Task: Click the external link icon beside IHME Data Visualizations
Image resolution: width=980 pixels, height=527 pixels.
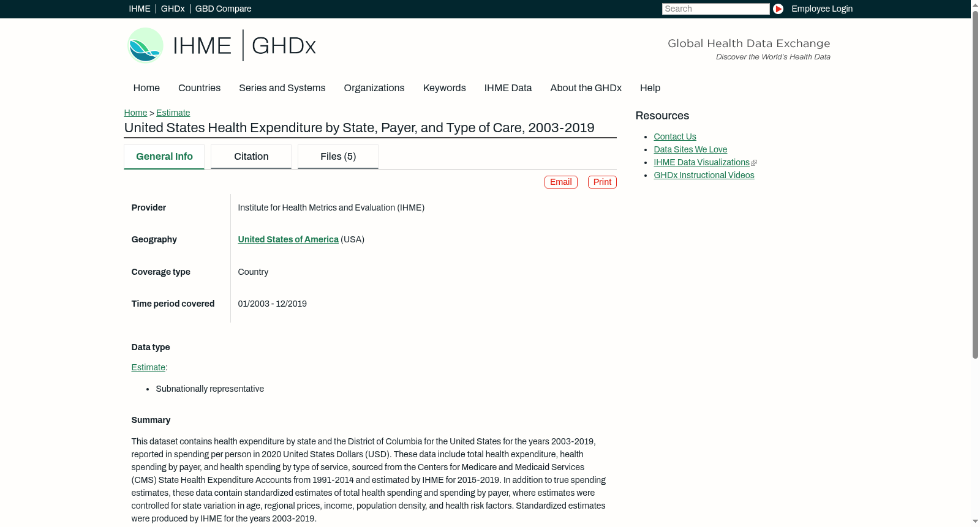Action: 754,163
